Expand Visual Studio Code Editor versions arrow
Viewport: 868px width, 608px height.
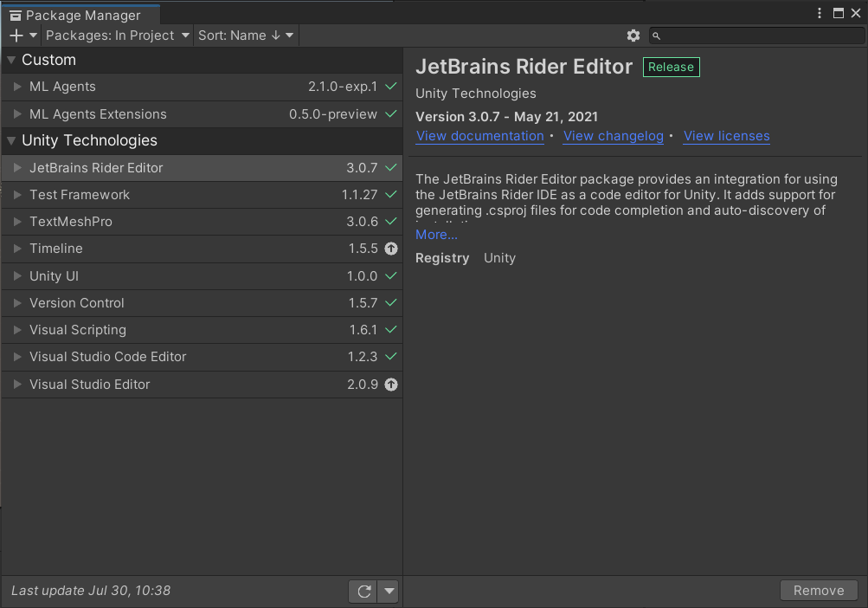click(x=17, y=357)
